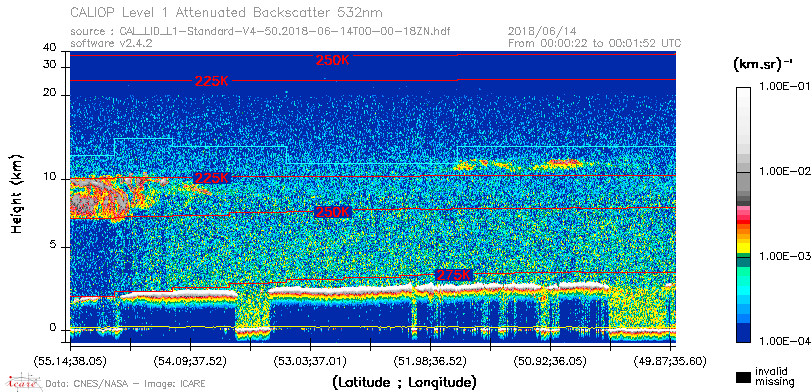The width and height of the screenshot is (811, 392).
Task: Click the 275K isotherm label
Action: [454, 275]
